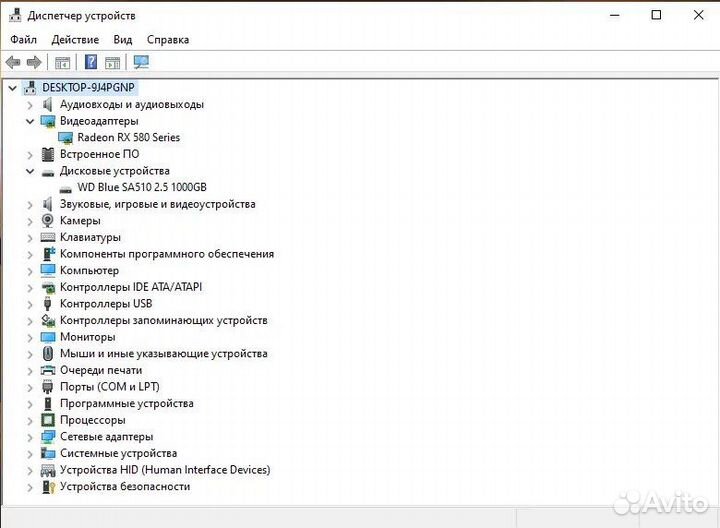
Task: Click the DESKTOP-9J4PGNP computer root icon
Action: (x=30, y=87)
